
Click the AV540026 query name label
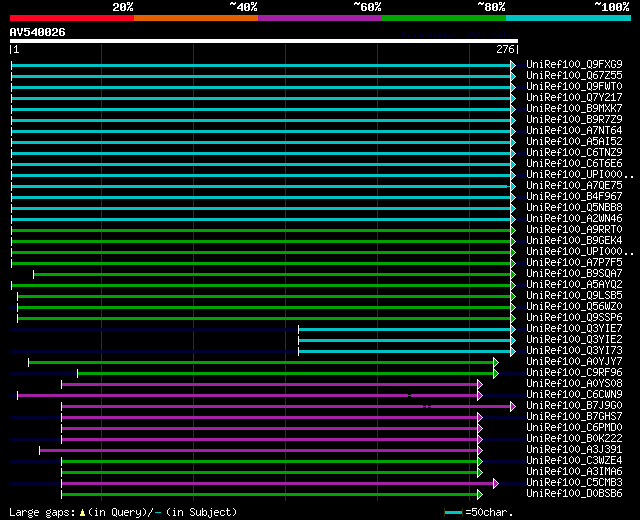(38, 32)
